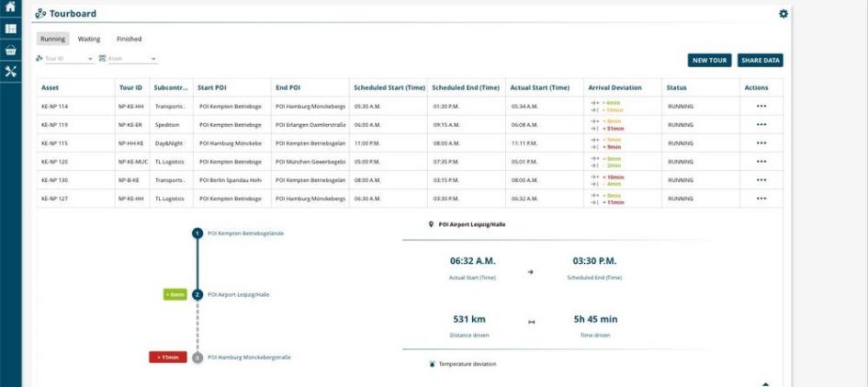Click the Temperature deviation icon

tap(433, 364)
